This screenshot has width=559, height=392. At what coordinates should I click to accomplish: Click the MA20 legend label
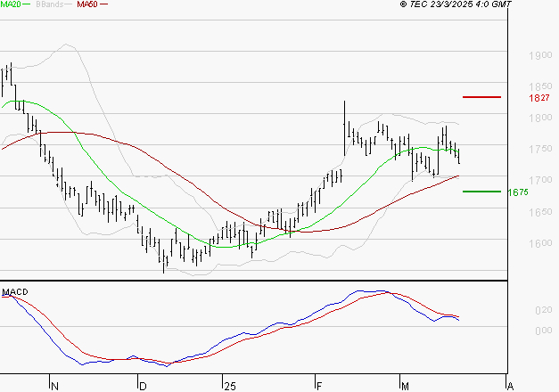(x=11, y=4)
